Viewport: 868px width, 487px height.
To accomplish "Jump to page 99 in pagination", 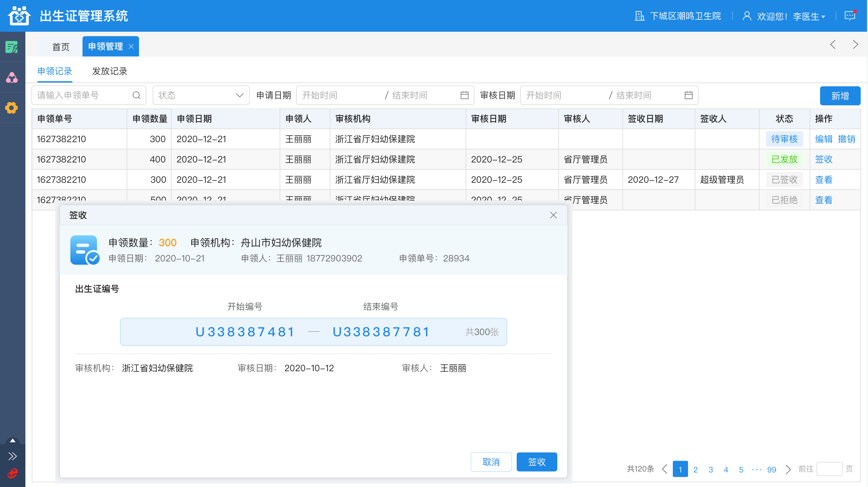I will [772, 469].
